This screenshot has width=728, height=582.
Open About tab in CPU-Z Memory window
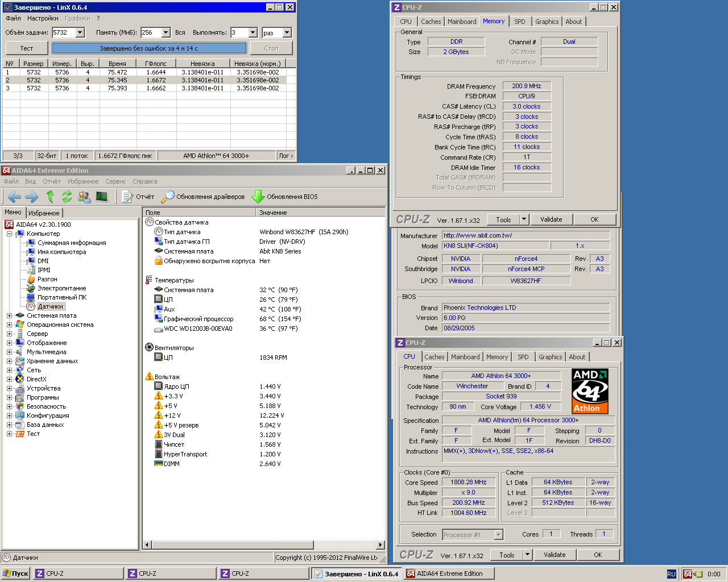click(573, 22)
